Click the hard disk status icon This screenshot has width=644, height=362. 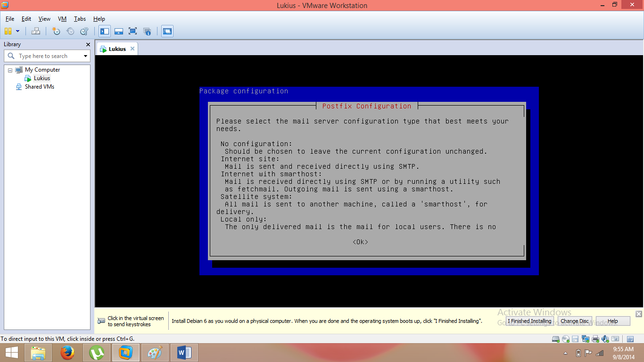pyautogui.click(x=555, y=339)
